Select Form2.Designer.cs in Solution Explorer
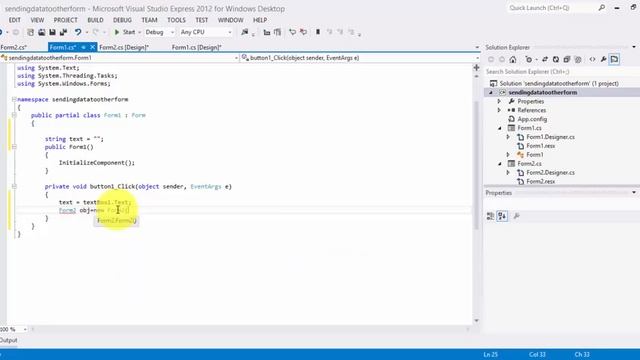 pyautogui.click(x=550, y=173)
